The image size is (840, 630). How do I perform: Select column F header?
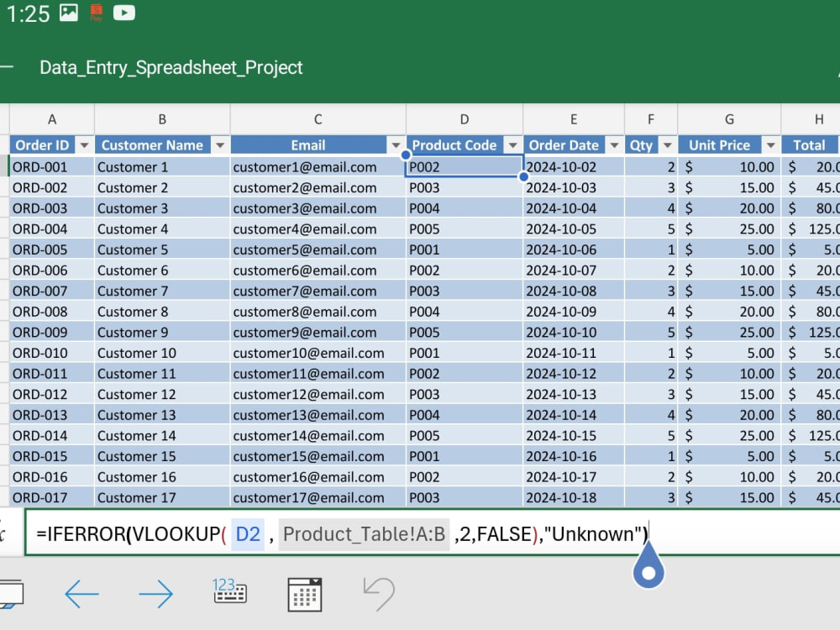[x=651, y=119]
